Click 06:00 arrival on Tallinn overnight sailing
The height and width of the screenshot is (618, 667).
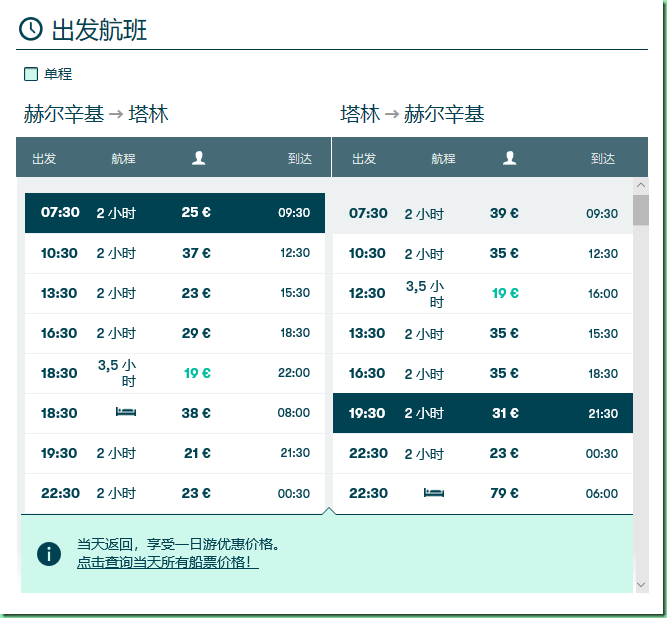601,493
